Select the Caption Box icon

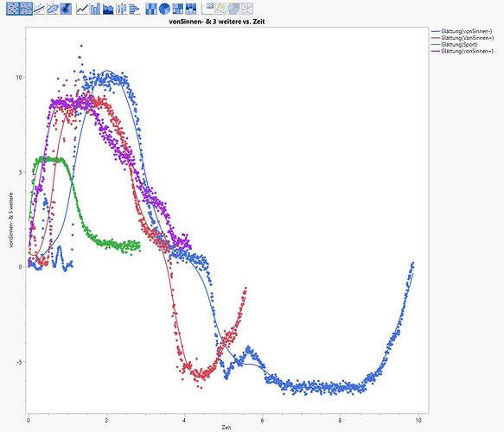(207, 9)
